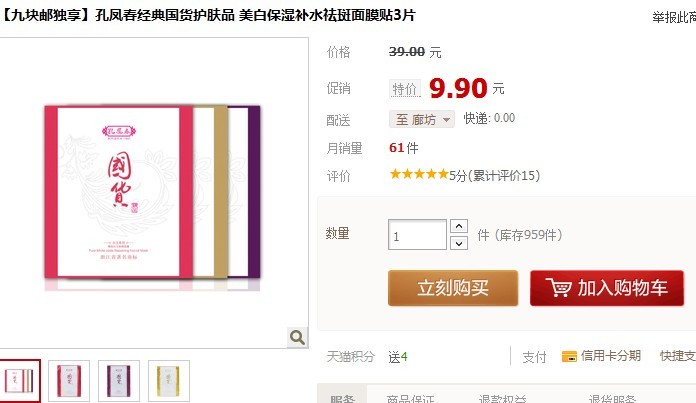Click the credit card installment icon
This screenshot has width=696, height=403.
569,356
